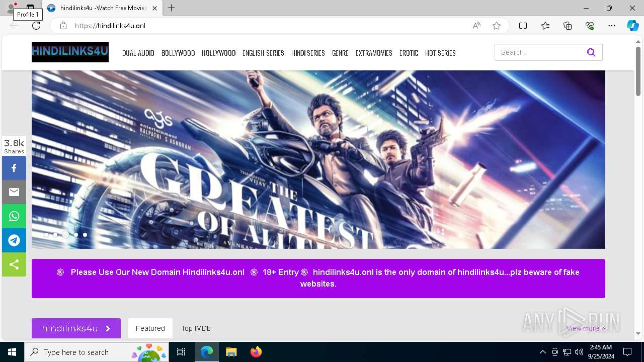This screenshot has height=362, width=644.
Task: Open the Profile 1 avatar icon
Action: 11,8
